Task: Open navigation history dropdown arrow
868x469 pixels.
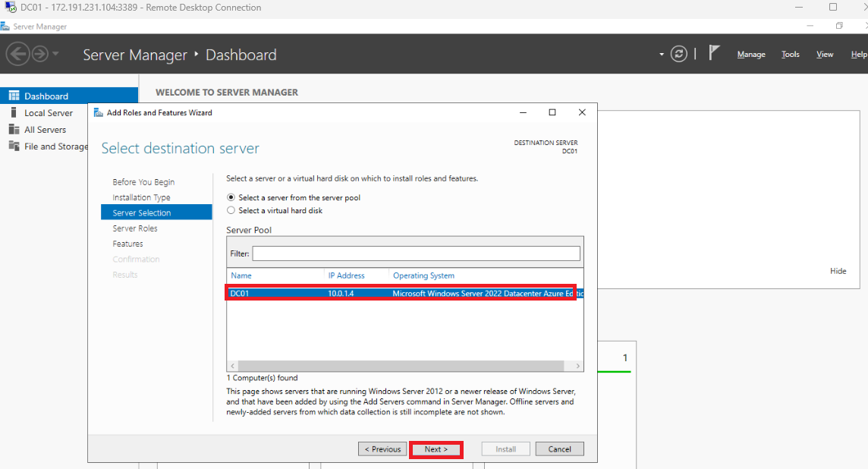Action: click(x=55, y=55)
